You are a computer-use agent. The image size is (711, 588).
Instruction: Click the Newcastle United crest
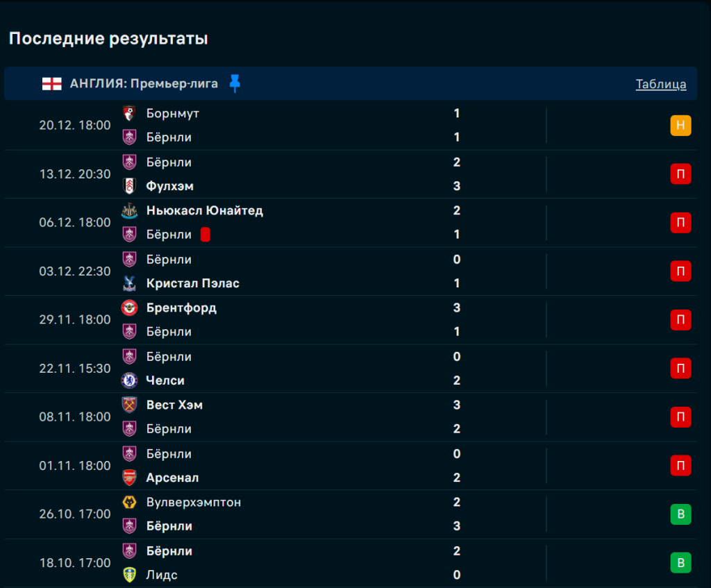click(129, 210)
